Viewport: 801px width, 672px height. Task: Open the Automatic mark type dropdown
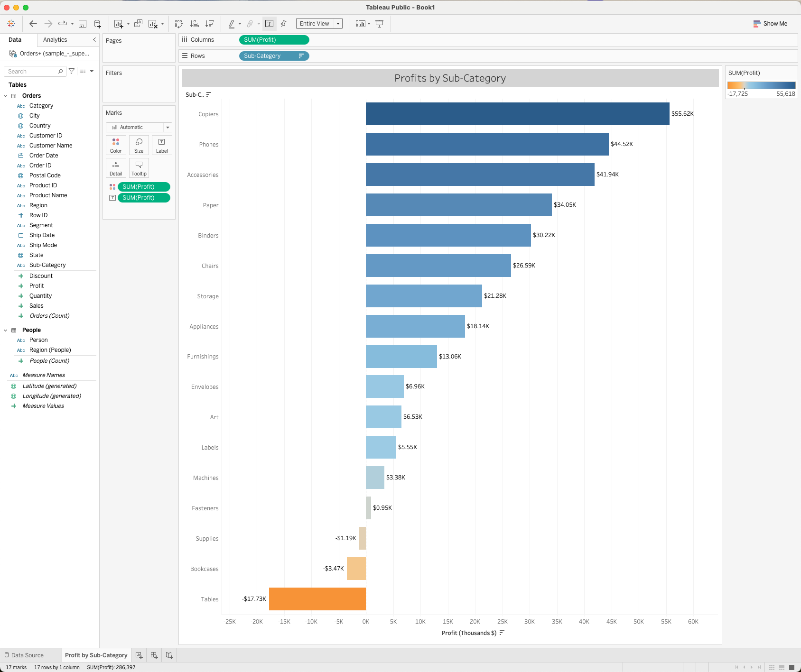click(139, 127)
